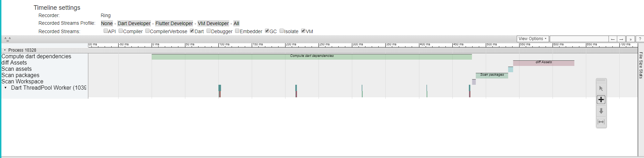This screenshot has height=158, width=644.
Task: Click the Scan Workspace track label
Action: point(22,82)
